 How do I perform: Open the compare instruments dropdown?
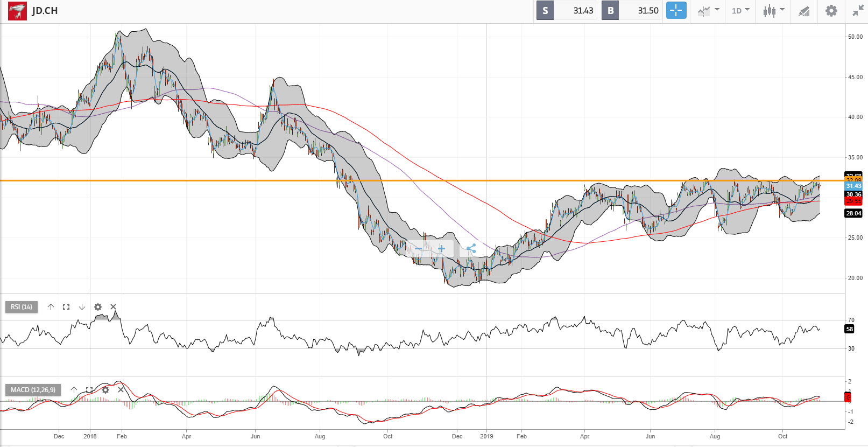click(x=708, y=11)
